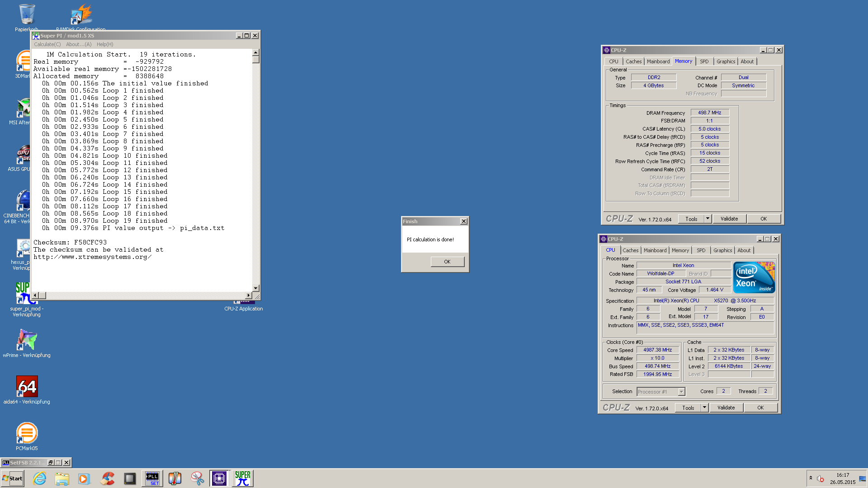
Task: Close the Finish dialog
Action: (463, 221)
